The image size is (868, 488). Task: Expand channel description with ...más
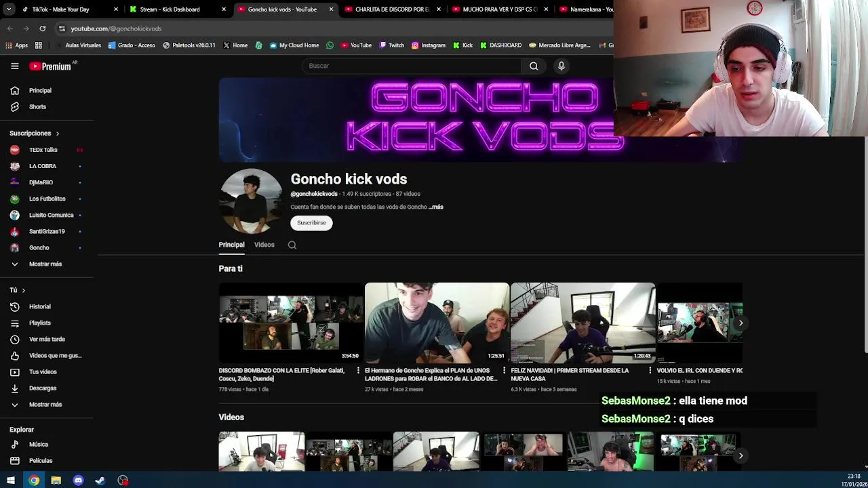436,207
